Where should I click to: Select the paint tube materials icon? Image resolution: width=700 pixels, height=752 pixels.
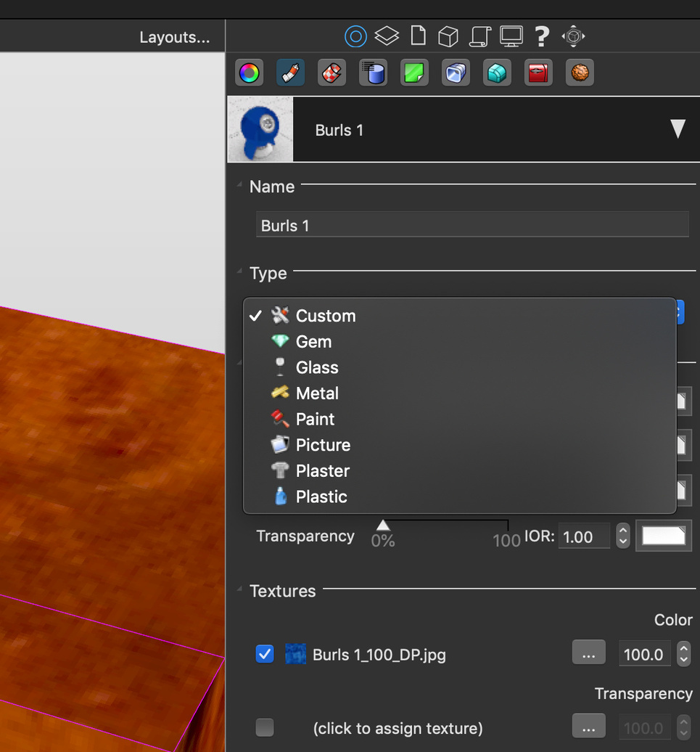(290, 73)
